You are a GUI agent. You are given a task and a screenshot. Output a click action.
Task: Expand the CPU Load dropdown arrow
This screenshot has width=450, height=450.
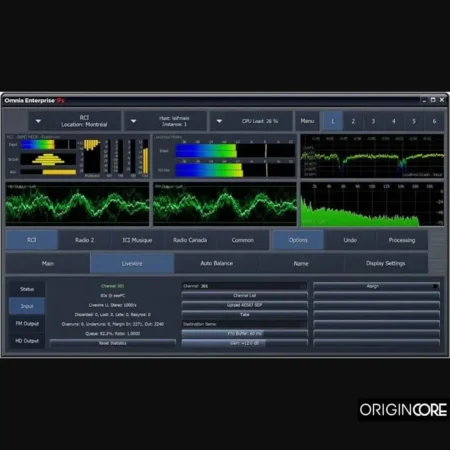[x=219, y=121]
